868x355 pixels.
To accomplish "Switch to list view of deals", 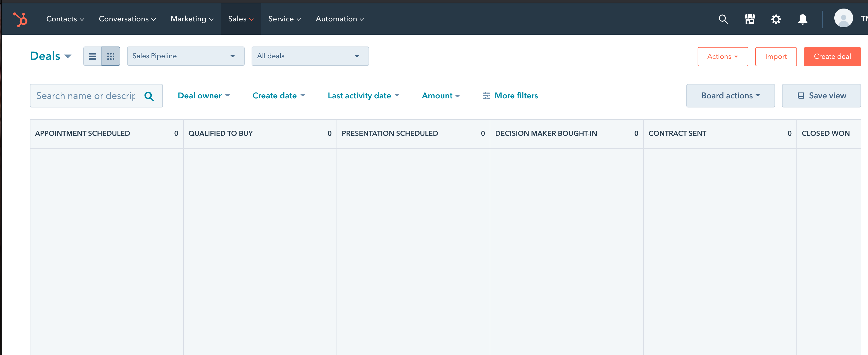I will click(92, 56).
